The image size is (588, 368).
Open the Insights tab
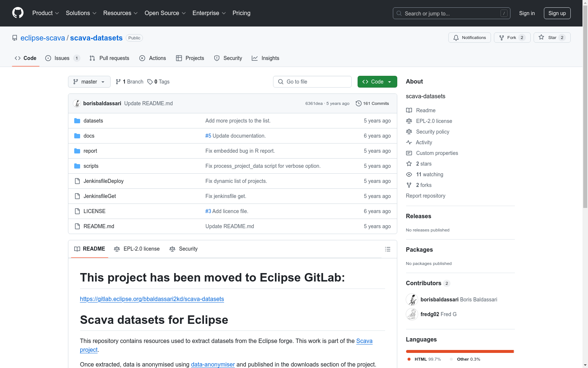pyautogui.click(x=266, y=58)
